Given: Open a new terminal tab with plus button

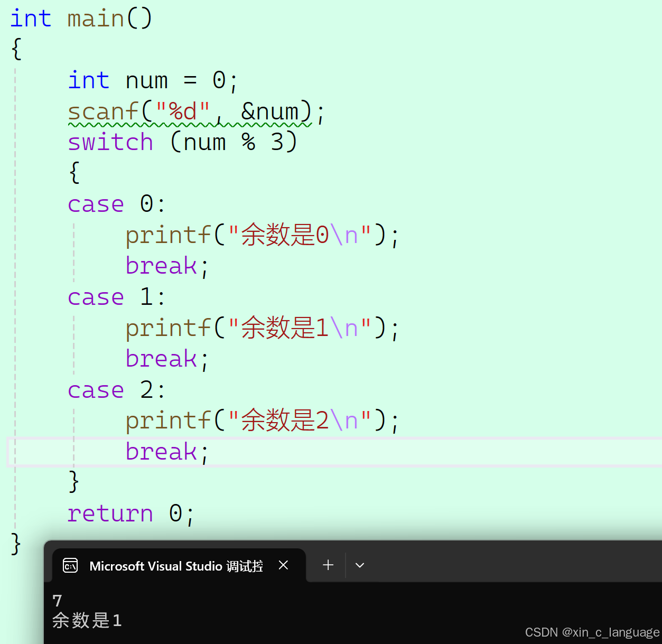Looking at the screenshot, I should click(x=328, y=565).
